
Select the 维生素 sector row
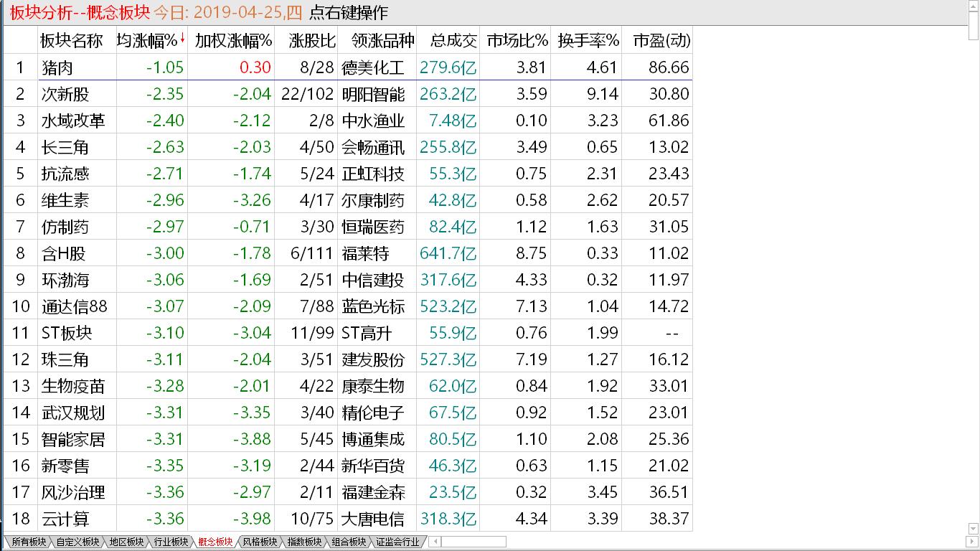click(x=347, y=200)
